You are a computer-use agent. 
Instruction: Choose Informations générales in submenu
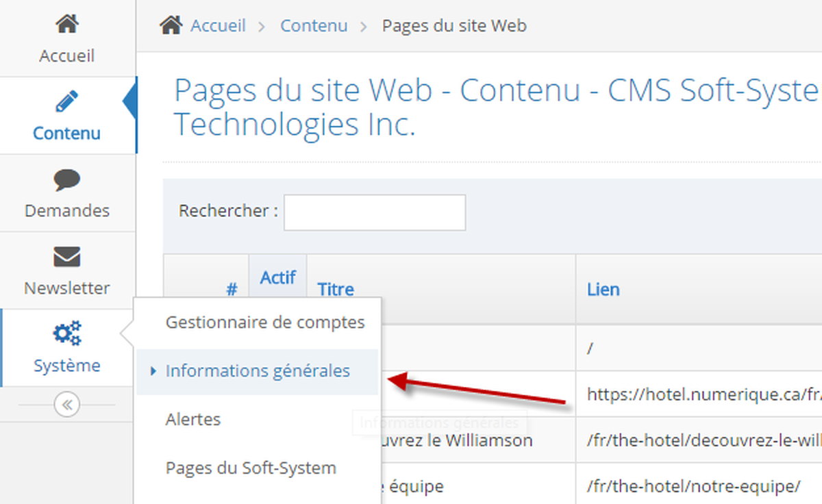tap(258, 370)
